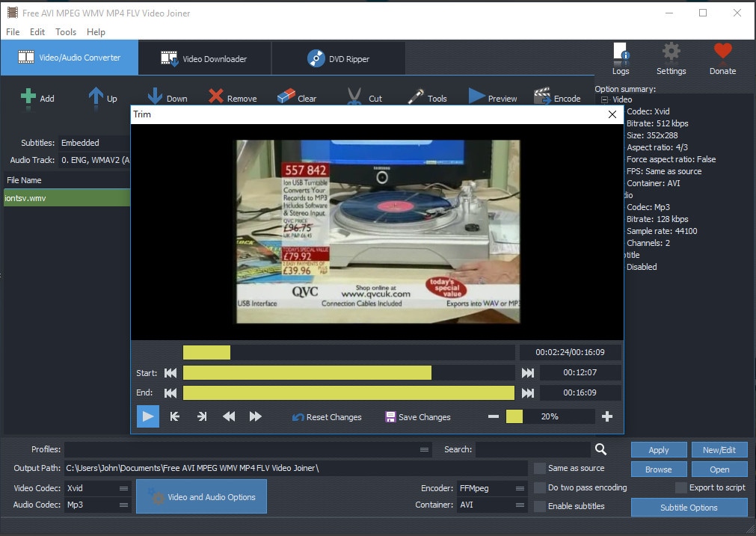Click the Remove red X icon
Viewport: 756px width, 536px height.
point(216,97)
